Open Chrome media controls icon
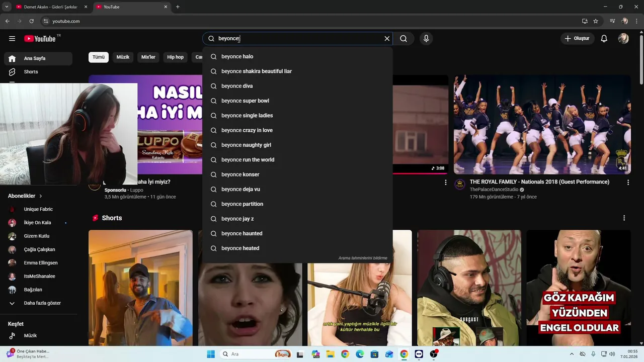 612,21
